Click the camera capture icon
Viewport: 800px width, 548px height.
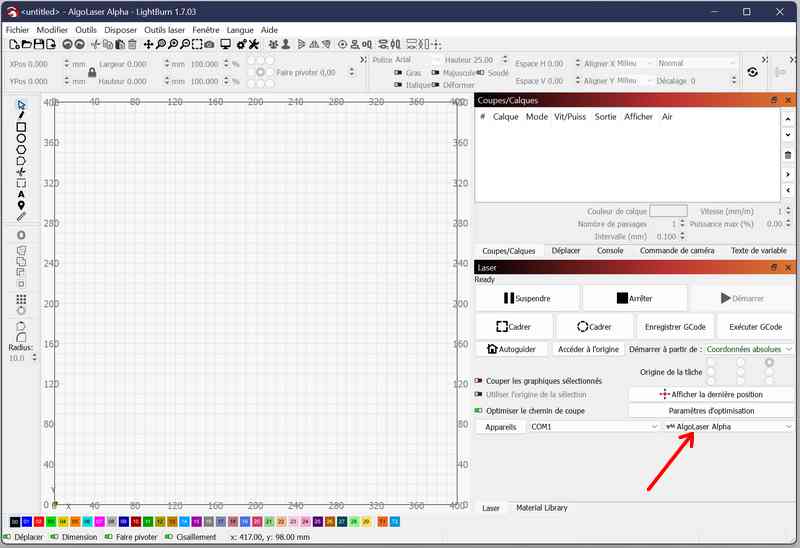click(209, 44)
